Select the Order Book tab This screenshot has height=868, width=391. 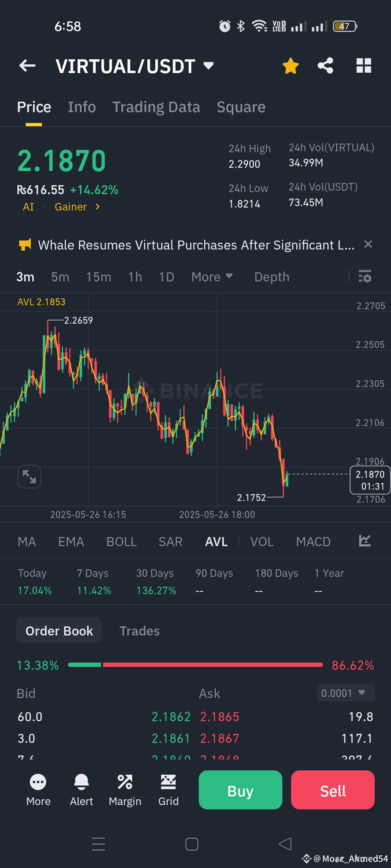click(x=59, y=631)
